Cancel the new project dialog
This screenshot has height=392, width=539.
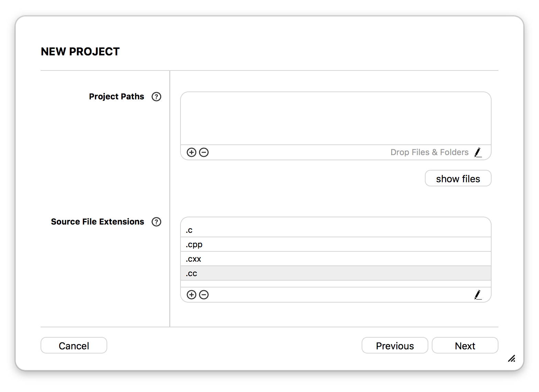tap(74, 346)
